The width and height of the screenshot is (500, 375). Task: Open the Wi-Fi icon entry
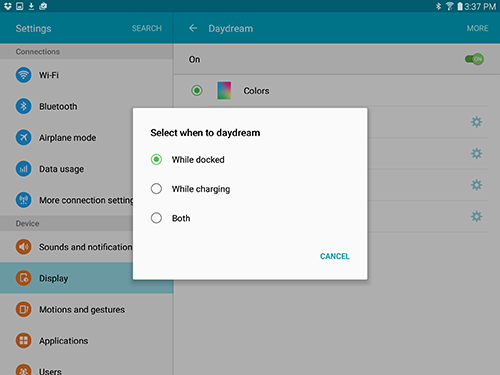click(23, 75)
